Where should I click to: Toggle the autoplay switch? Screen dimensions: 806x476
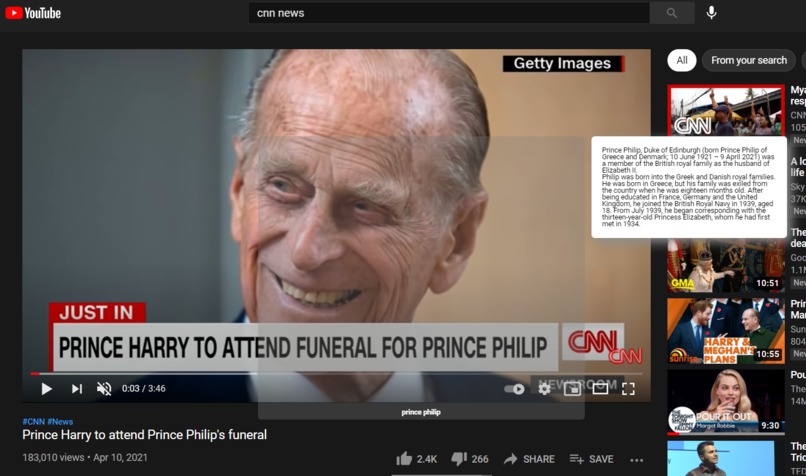pyautogui.click(x=514, y=389)
